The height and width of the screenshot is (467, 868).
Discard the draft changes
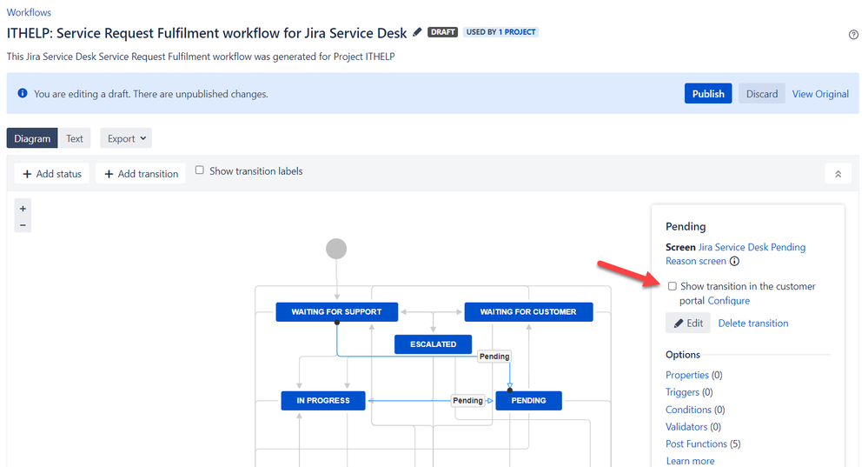(x=762, y=94)
